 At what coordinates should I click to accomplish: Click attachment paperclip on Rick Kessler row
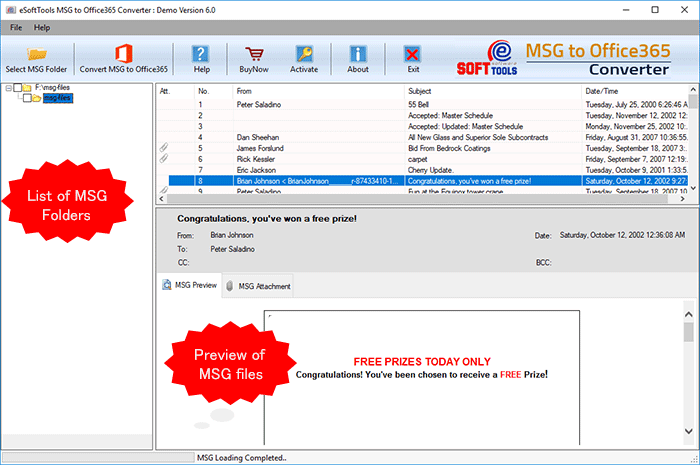click(164, 158)
